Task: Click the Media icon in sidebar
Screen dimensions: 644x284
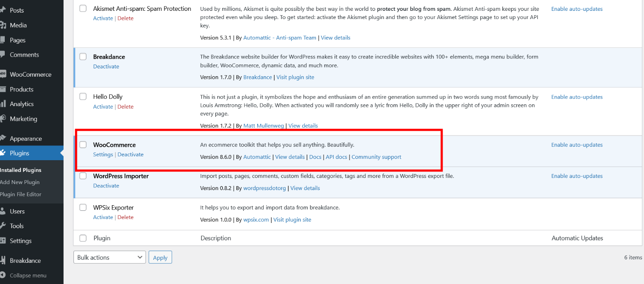Action: (x=2, y=25)
